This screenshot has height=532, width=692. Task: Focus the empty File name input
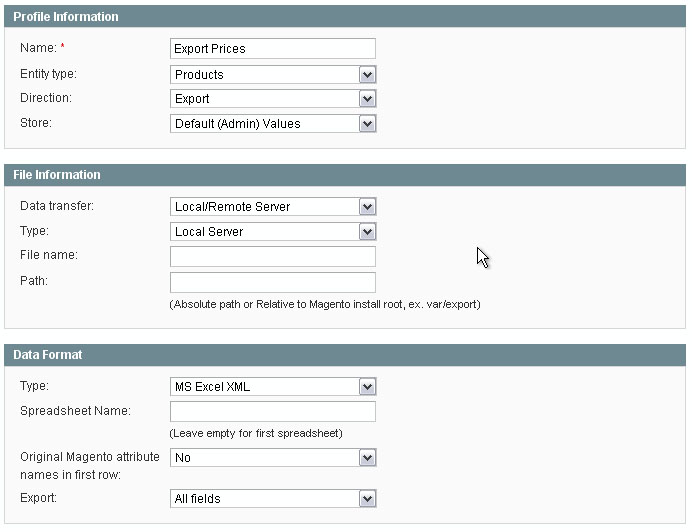click(x=273, y=257)
